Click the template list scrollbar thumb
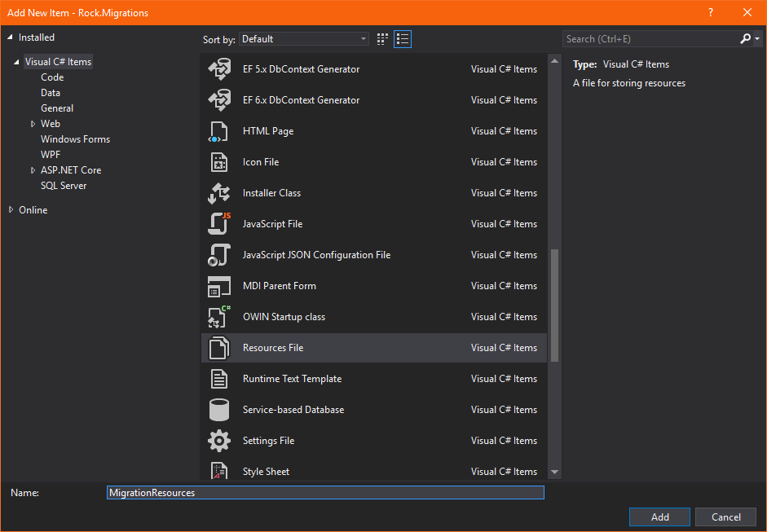Viewport: 767px width, 532px height. coord(555,306)
